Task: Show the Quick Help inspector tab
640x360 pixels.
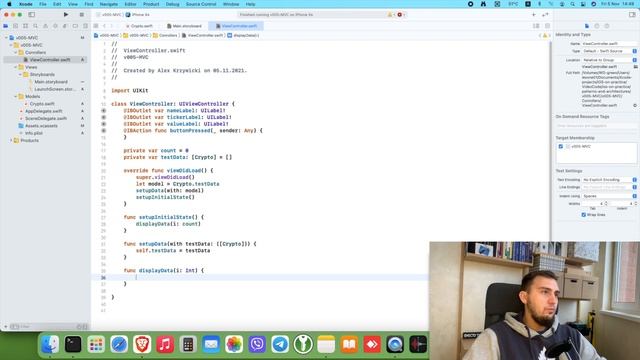Action: pos(607,26)
